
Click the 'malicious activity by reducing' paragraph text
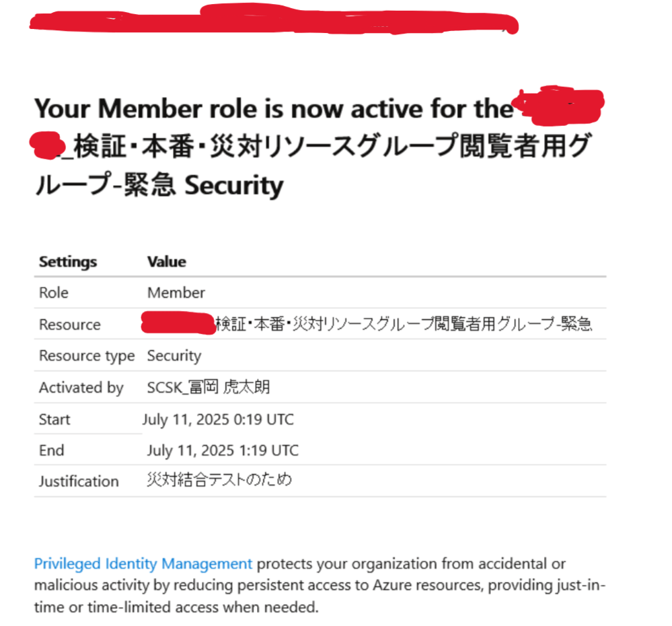[x=320, y=585]
